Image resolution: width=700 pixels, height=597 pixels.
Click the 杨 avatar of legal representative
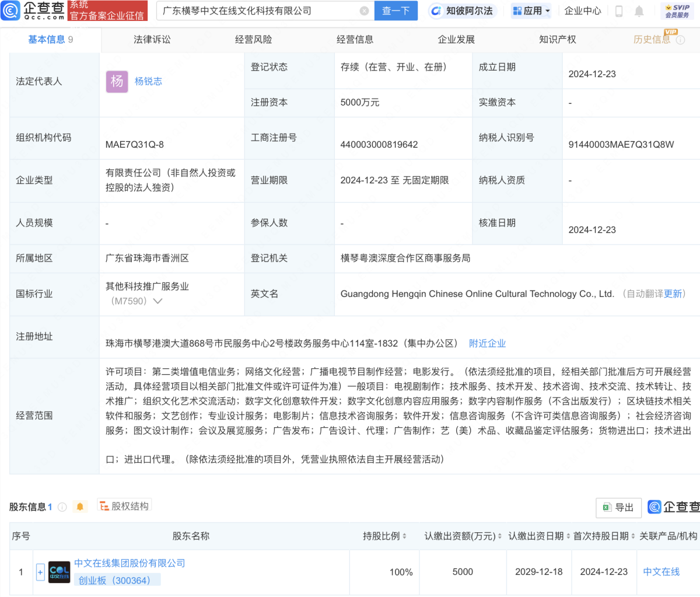(x=117, y=82)
